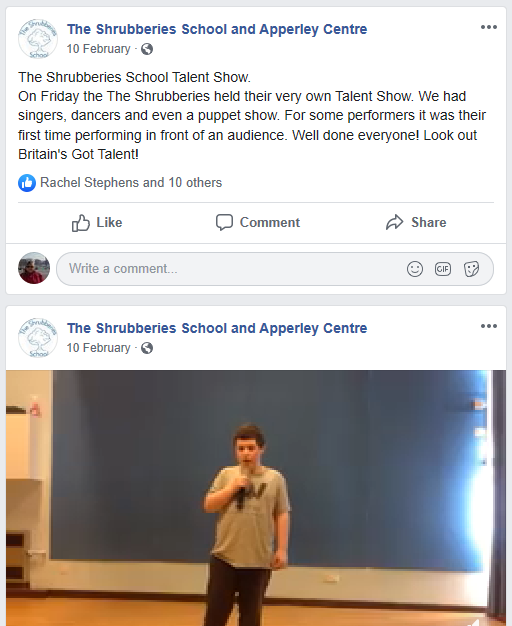This screenshot has width=512, height=626.
Task: Open the second post's 10 February timestamp
Action: click(98, 348)
